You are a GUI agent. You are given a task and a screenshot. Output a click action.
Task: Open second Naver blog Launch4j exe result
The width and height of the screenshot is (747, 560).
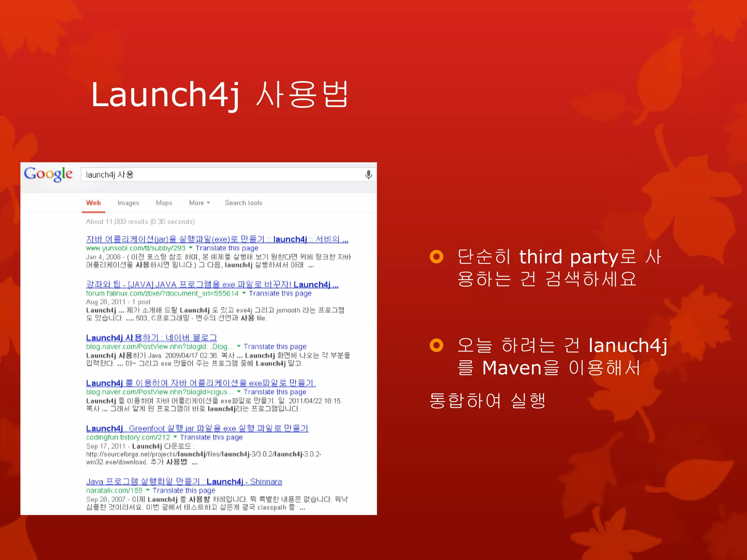tap(201, 383)
